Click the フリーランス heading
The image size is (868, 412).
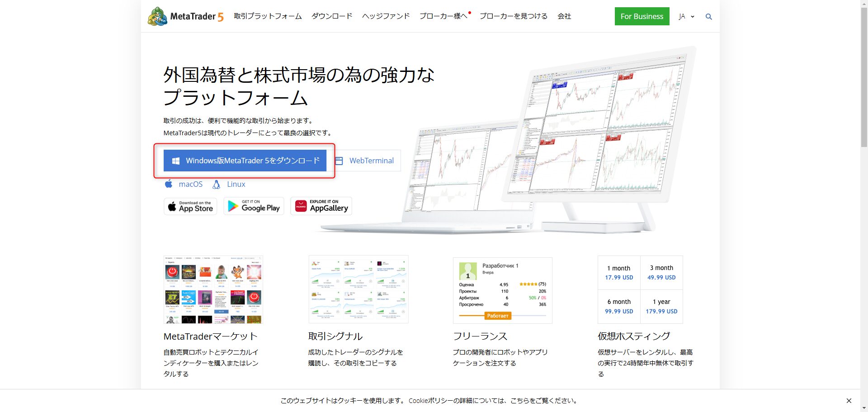coord(480,336)
